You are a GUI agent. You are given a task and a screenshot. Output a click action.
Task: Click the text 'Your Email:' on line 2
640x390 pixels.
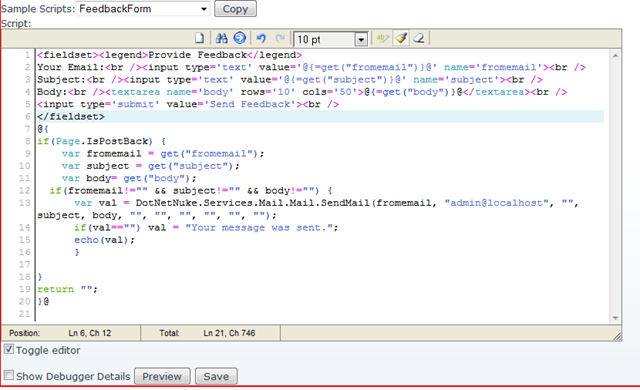tap(71, 67)
